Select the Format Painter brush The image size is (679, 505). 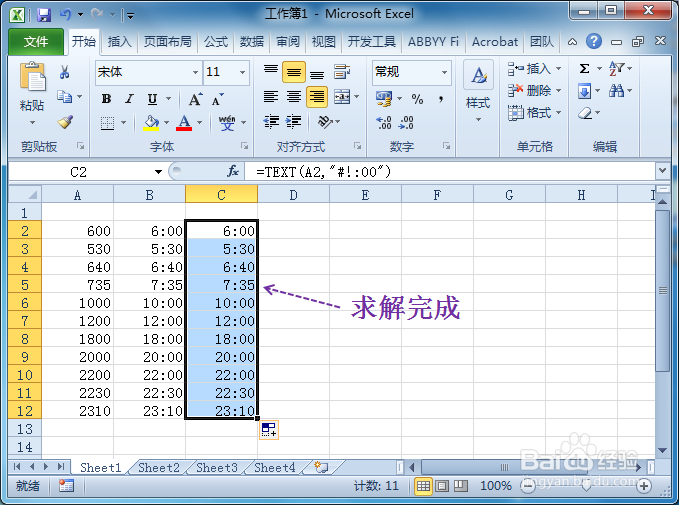click(x=65, y=122)
